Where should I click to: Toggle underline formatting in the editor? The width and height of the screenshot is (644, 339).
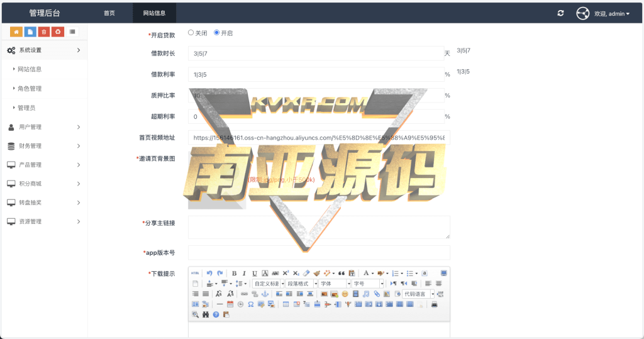coord(255,273)
